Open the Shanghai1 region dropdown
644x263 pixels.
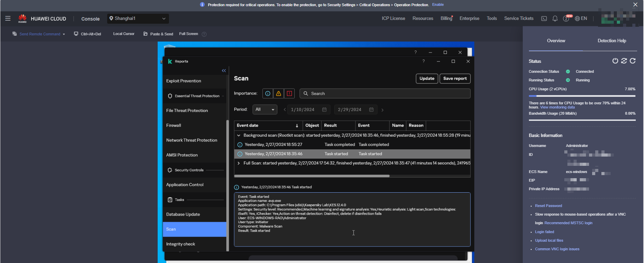[138, 19]
